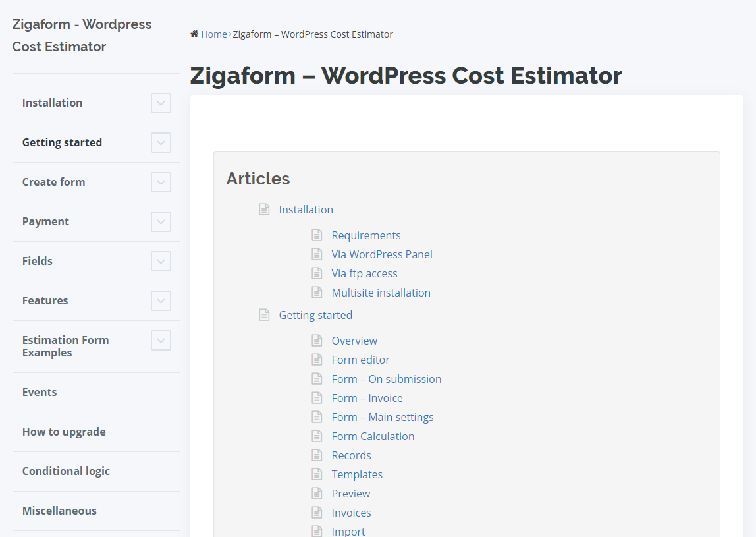756x537 pixels.
Task: Open the Form – Main settings article
Action: coord(383,417)
